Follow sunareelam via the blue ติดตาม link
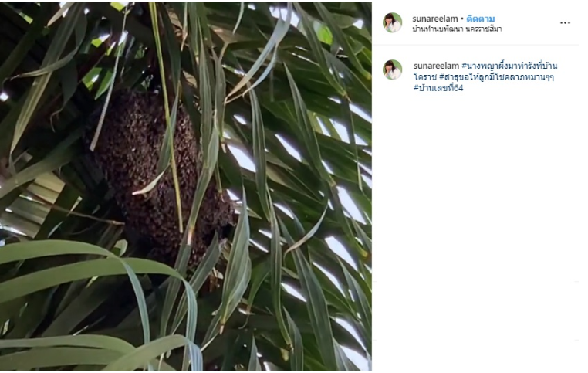The height and width of the screenshot is (373, 588). tap(481, 19)
